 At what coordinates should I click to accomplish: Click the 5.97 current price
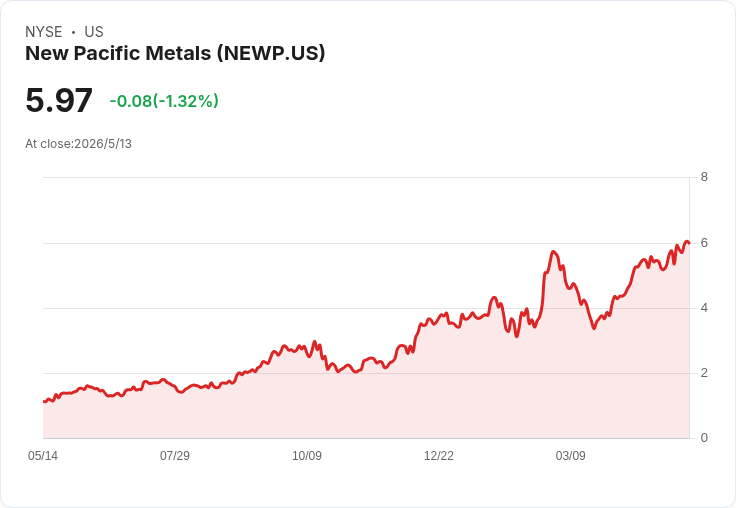[59, 100]
